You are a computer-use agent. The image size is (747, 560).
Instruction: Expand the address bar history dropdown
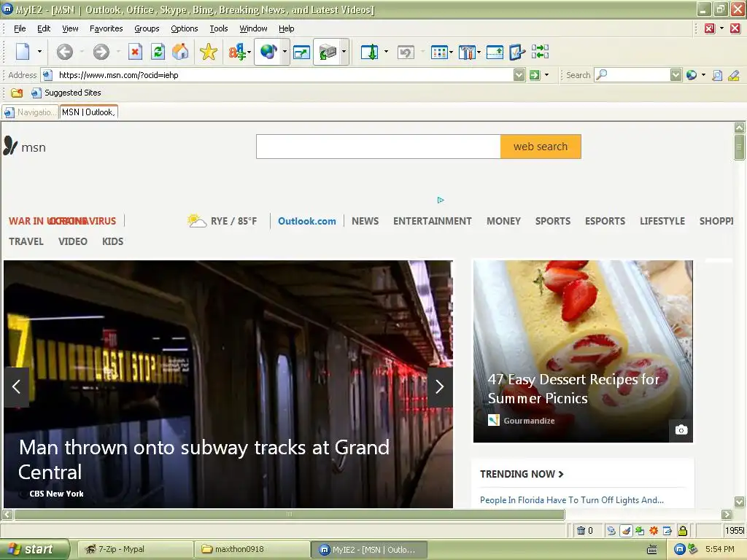[x=519, y=75]
